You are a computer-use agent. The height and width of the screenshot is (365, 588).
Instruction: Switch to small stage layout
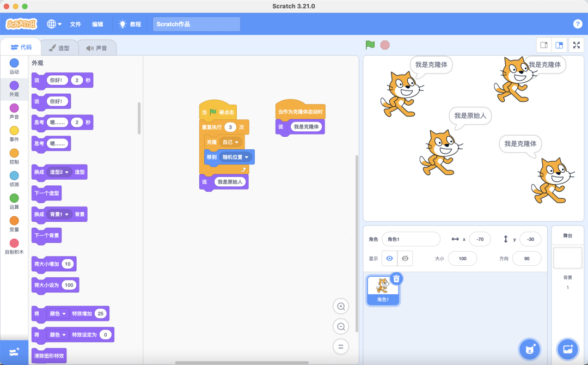pos(544,45)
